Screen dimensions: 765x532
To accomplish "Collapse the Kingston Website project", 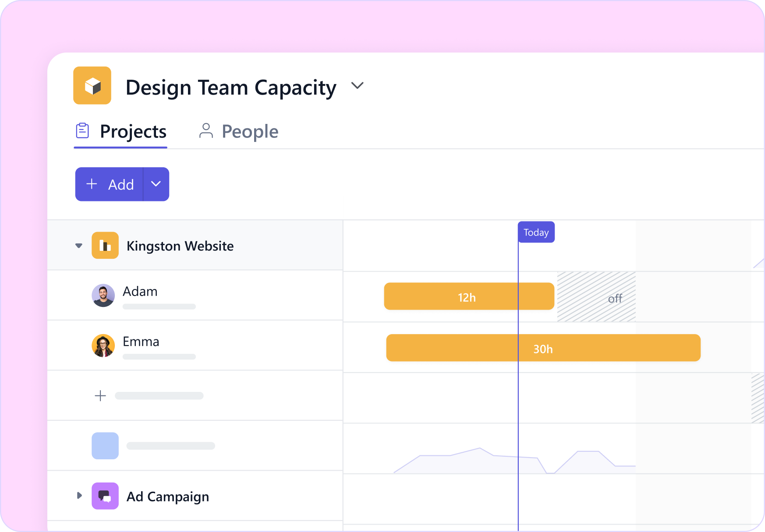I will pyautogui.click(x=78, y=246).
